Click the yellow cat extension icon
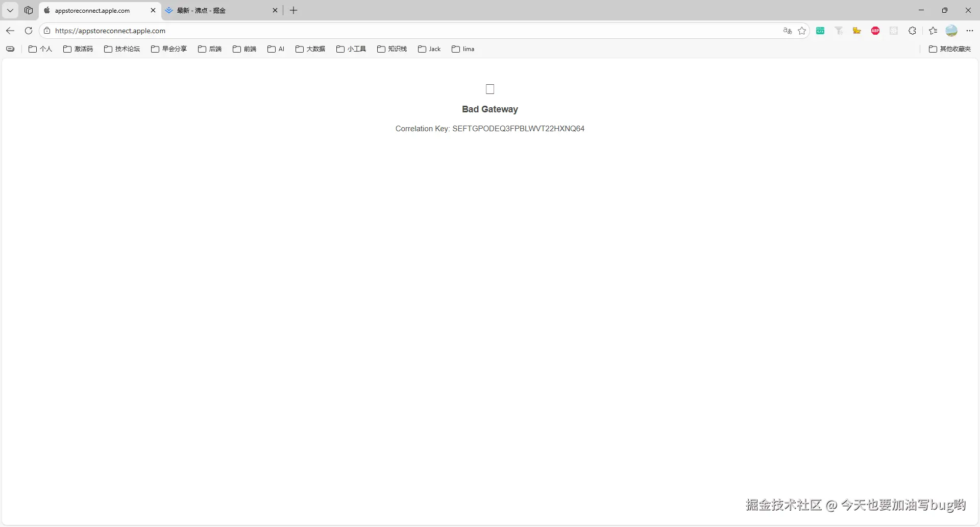The image size is (980, 527). [x=857, y=31]
